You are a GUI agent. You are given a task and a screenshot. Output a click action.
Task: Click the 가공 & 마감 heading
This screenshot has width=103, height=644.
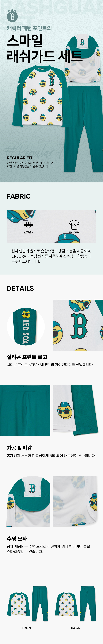click(19, 448)
